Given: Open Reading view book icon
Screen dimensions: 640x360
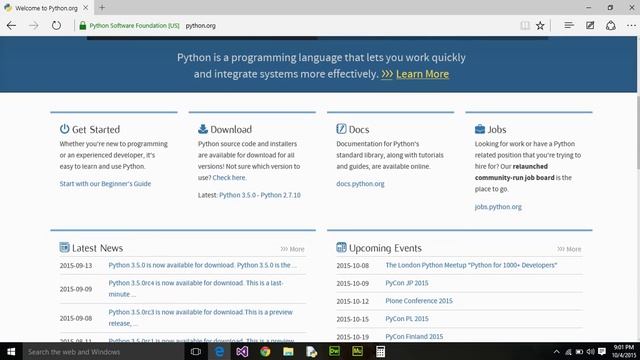Looking at the screenshot, I should (525, 26).
